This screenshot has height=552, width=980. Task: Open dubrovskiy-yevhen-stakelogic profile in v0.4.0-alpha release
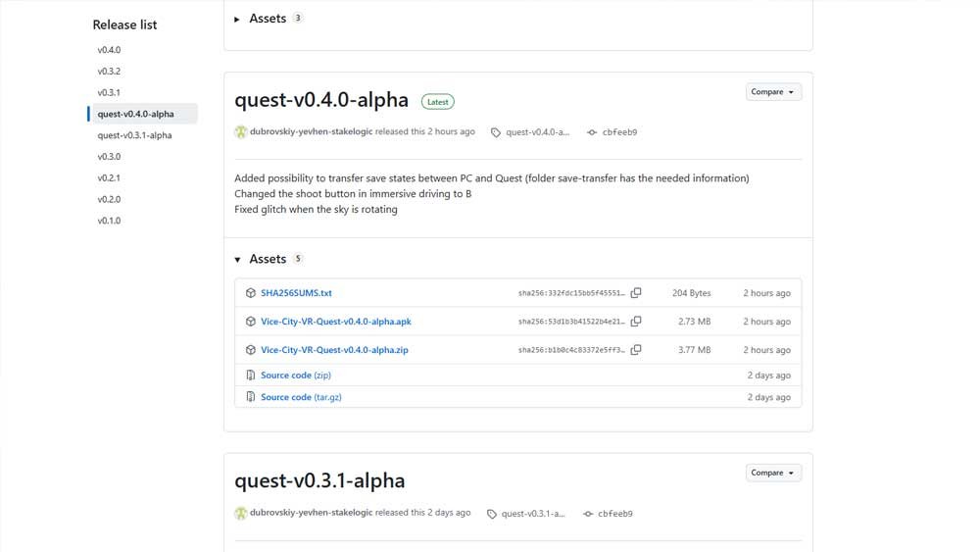tap(312, 131)
